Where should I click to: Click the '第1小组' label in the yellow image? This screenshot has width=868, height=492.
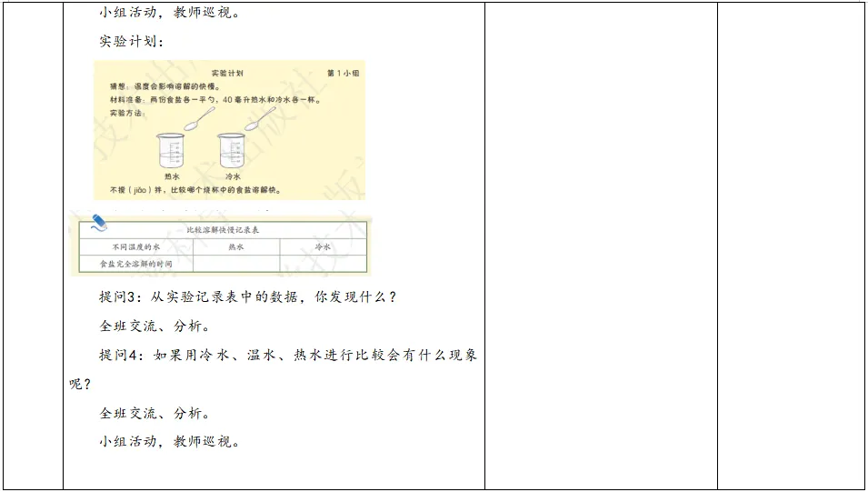coord(344,73)
